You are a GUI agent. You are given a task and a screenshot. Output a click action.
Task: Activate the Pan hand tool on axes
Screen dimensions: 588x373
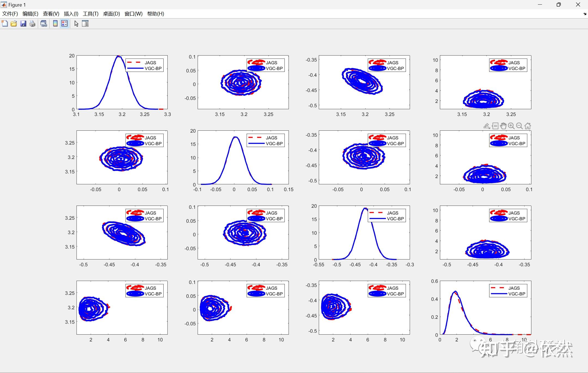coord(503,126)
